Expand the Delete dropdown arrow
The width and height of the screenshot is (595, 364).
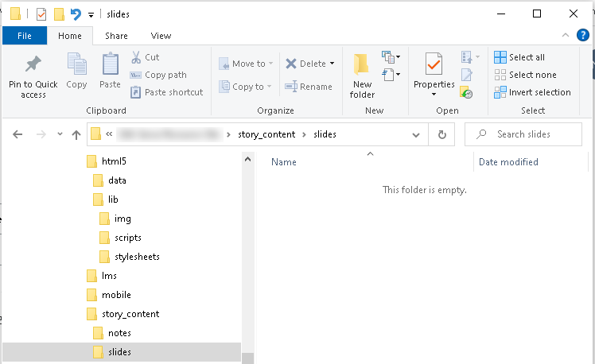pyautogui.click(x=332, y=64)
